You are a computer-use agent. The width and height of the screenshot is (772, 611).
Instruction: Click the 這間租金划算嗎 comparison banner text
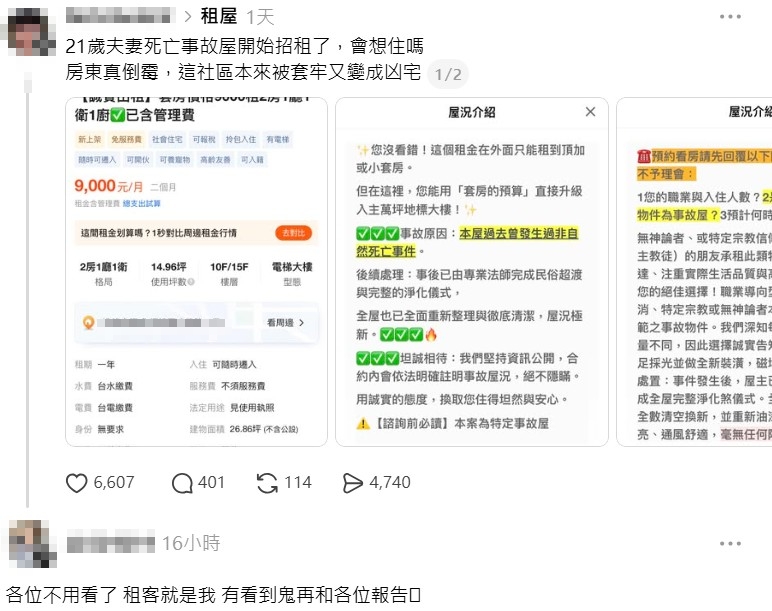click(159, 233)
